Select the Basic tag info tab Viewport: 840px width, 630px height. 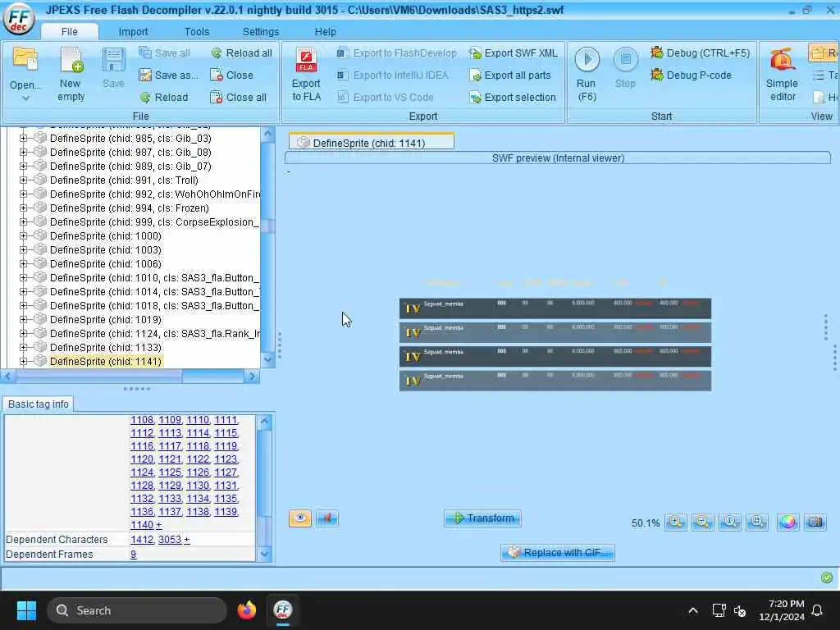tap(38, 404)
